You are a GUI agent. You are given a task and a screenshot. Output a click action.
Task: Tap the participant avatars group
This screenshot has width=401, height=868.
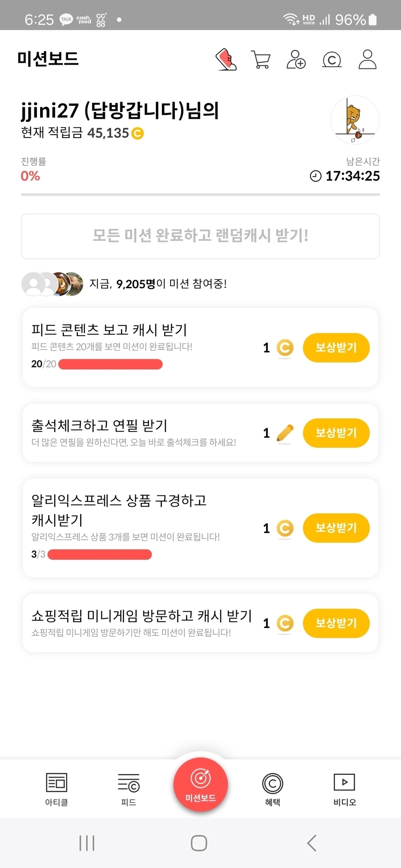[x=52, y=284]
